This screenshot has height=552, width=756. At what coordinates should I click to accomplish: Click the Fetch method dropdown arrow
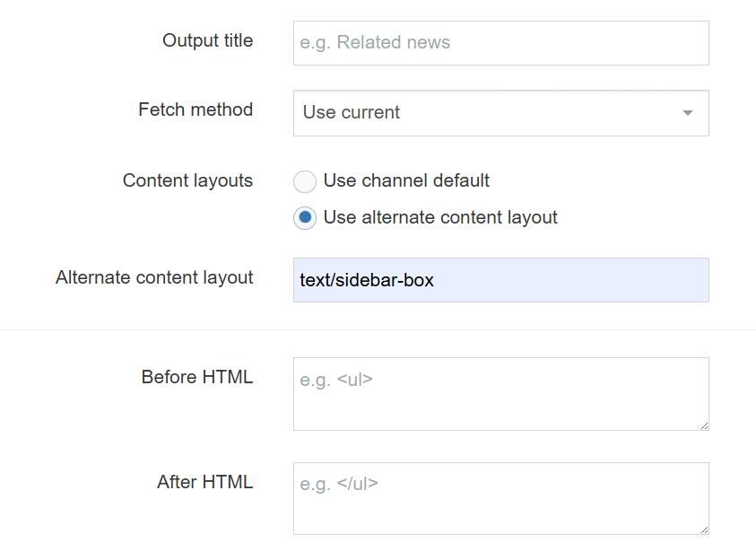(x=687, y=113)
